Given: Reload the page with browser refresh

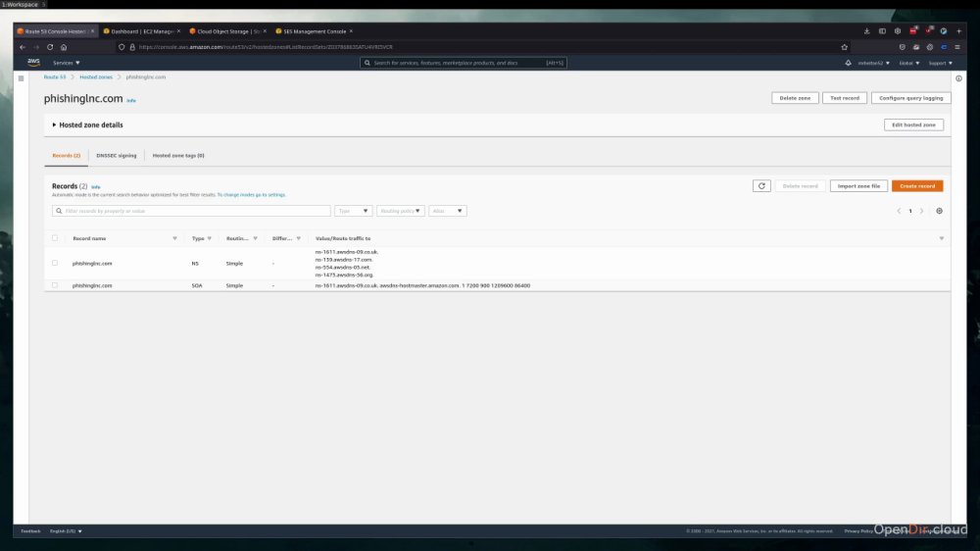Looking at the screenshot, I should [x=50, y=47].
